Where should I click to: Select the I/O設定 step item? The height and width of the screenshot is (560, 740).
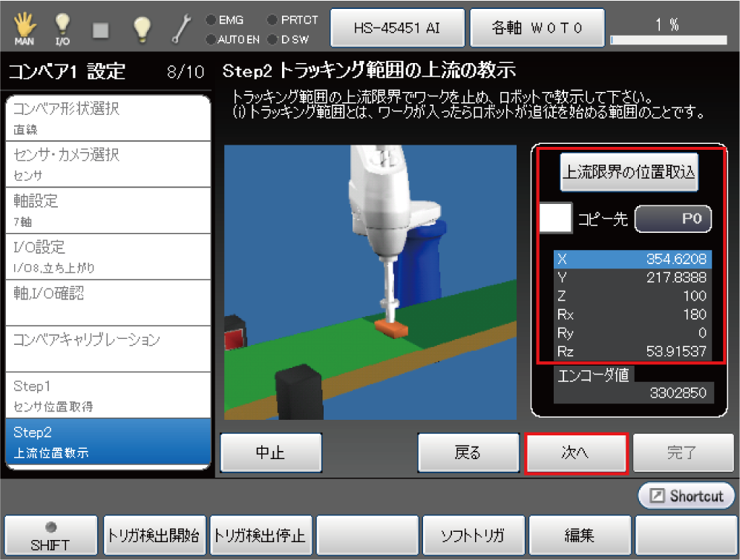tap(108, 256)
